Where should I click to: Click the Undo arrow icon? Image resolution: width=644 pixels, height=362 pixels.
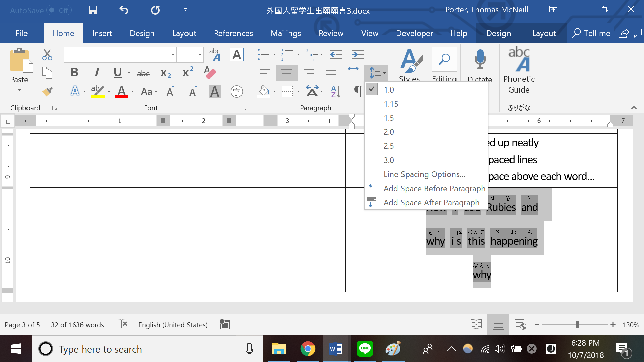[x=124, y=10]
